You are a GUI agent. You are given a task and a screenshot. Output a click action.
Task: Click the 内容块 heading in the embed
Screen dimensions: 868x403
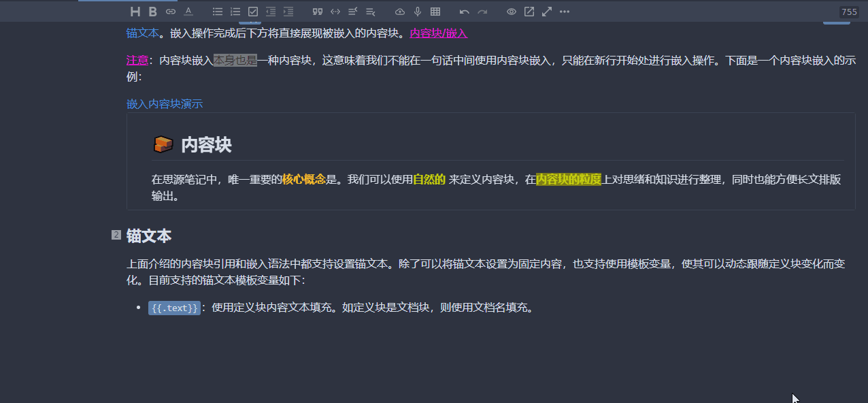pyautogui.click(x=206, y=144)
